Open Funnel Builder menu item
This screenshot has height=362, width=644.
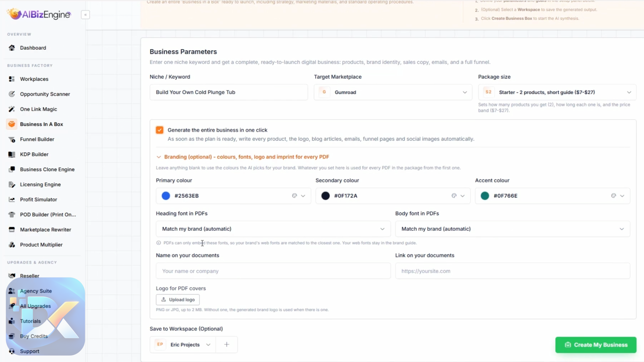(x=37, y=139)
